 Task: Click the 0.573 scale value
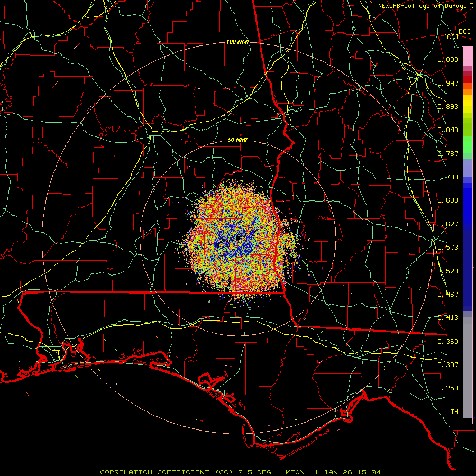(x=448, y=248)
